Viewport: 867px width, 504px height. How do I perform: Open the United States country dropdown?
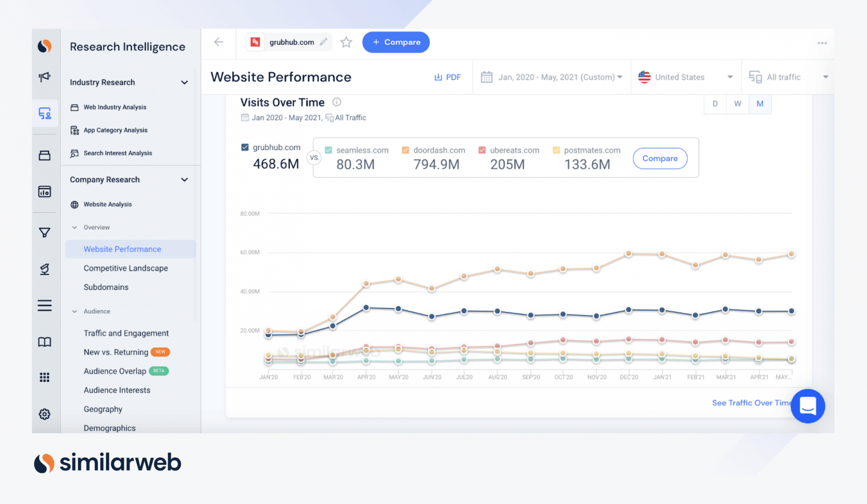[x=686, y=77]
